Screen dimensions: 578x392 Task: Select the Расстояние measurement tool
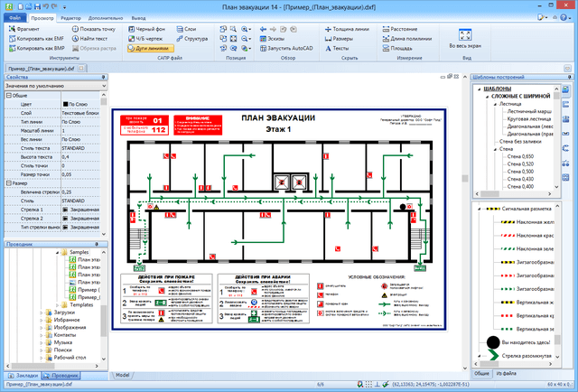383,30
